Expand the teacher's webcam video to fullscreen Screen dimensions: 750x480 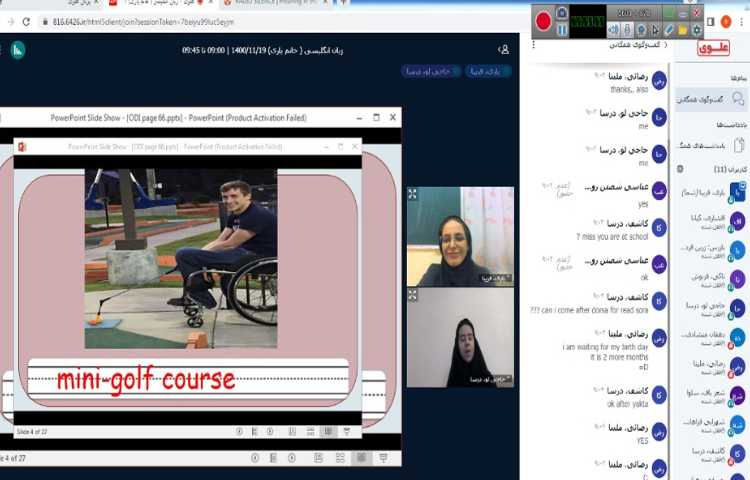coord(412,194)
